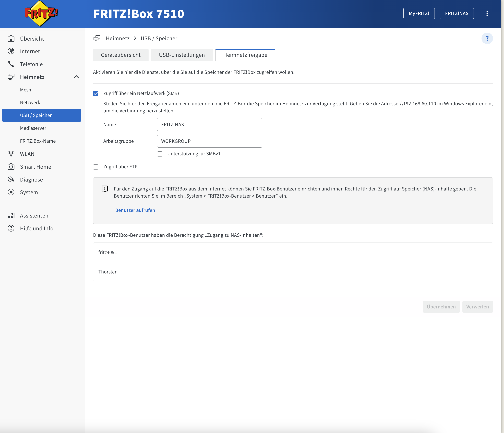
Task: Click the System icon in sidebar
Action: (x=11, y=192)
